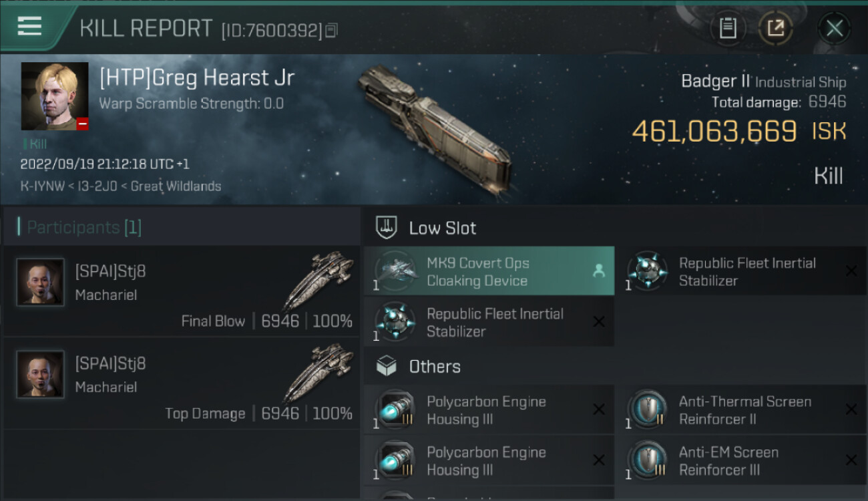Image resolution: width=868 pixels, height=501 pixels.
Task: Click the Machariel ship icon for Final Blow
Action: 318,281
